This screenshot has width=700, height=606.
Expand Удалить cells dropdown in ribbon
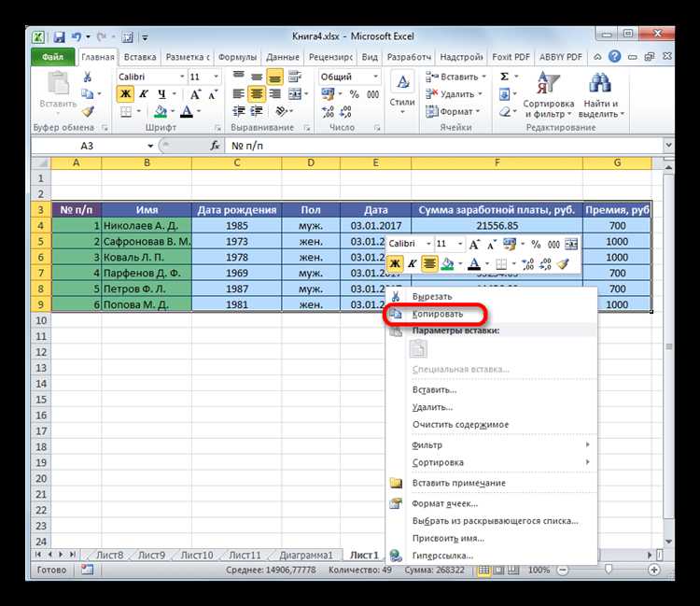481,94
